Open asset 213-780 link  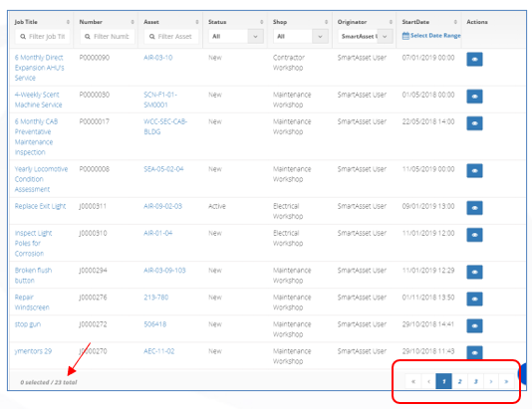point(156,298)
